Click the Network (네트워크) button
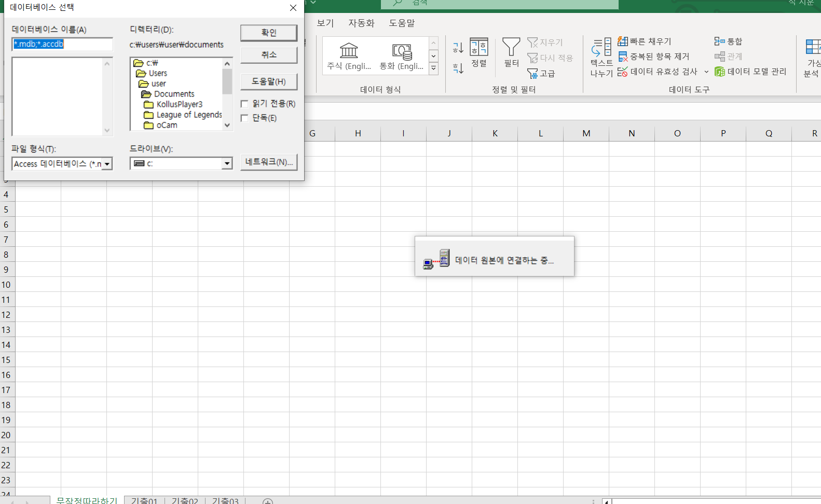Screen dimensions: 821x504 pyautogui.click(x=268, y=162)
